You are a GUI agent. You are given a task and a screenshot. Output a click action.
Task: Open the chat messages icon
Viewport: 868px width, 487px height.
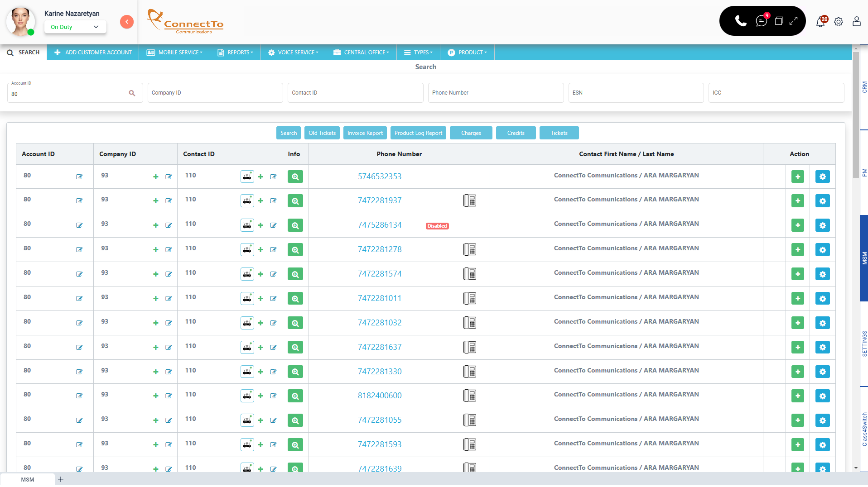[761, 21]
